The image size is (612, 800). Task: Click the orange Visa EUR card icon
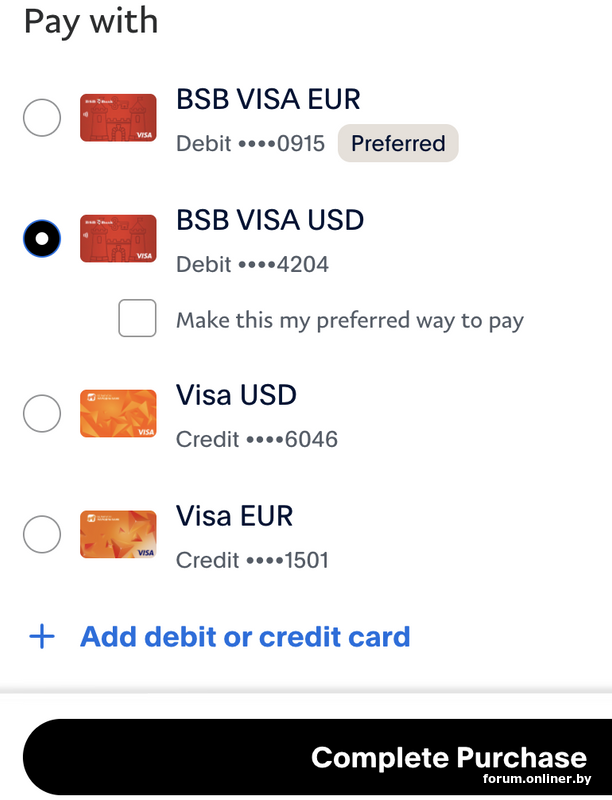pyautogui.click(x=118, y=534)
